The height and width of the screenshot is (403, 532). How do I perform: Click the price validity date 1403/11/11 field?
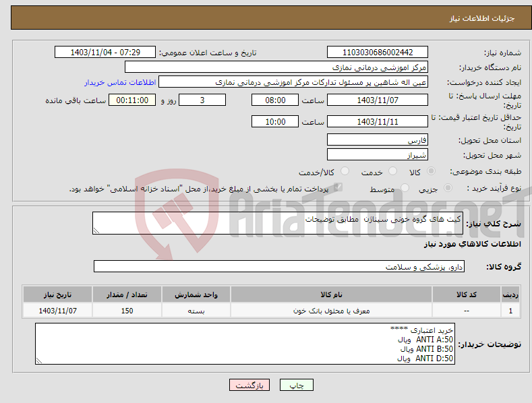[378, 121]
